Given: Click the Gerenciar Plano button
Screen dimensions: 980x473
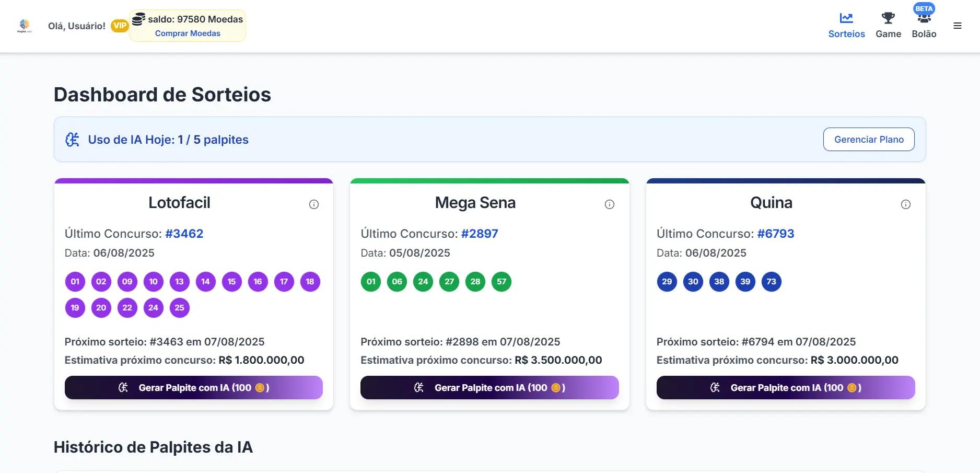Looking at the screenshot, I should tap(869, 140).
